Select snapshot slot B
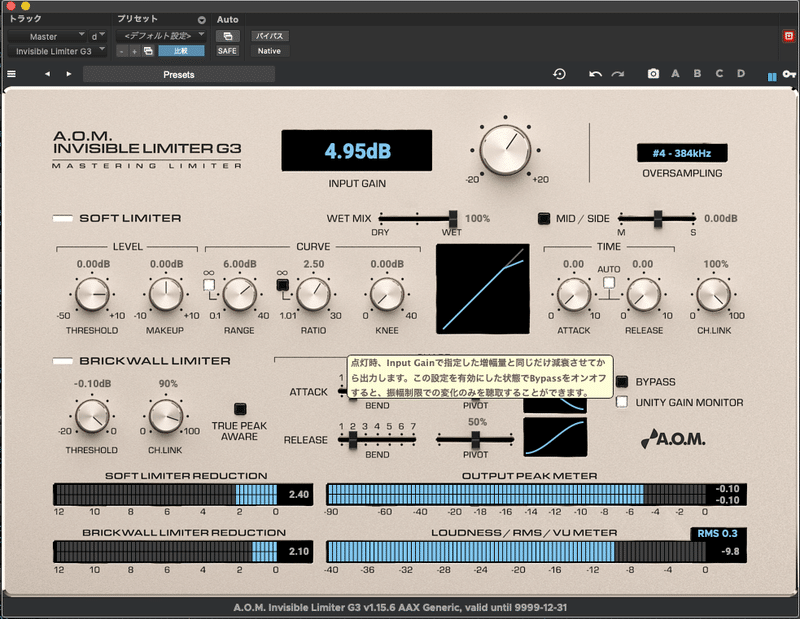 (x=697, y=73)
